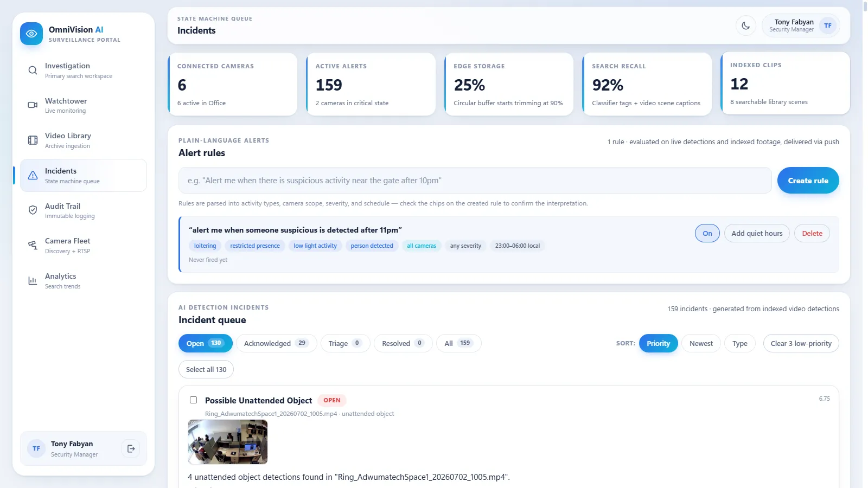
Task: Click the sidebar logout icon
Action: click(131, 448)
